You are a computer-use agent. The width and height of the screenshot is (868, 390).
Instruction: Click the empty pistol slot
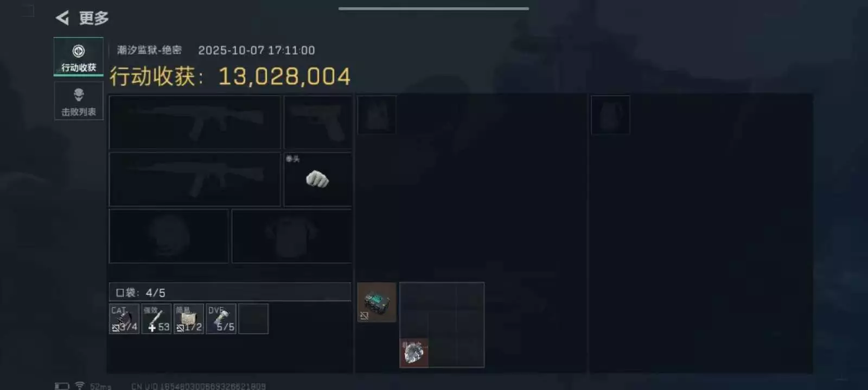[x=318, y=122]
